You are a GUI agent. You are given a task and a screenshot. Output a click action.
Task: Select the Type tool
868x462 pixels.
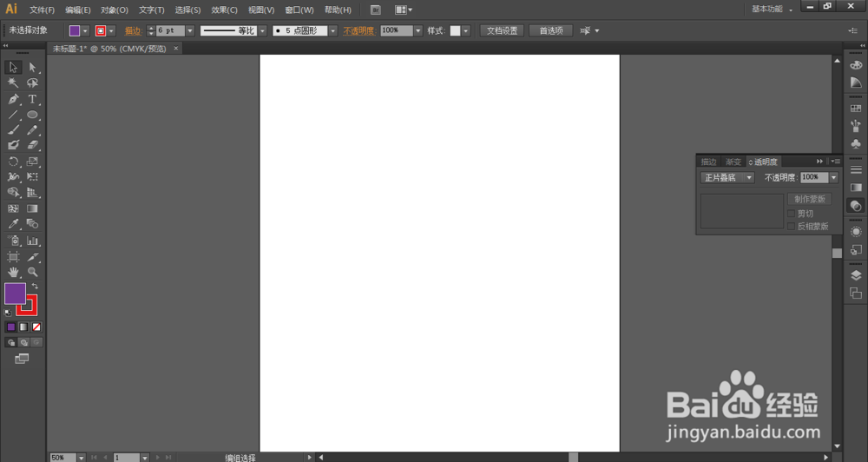tap(32, 99)
